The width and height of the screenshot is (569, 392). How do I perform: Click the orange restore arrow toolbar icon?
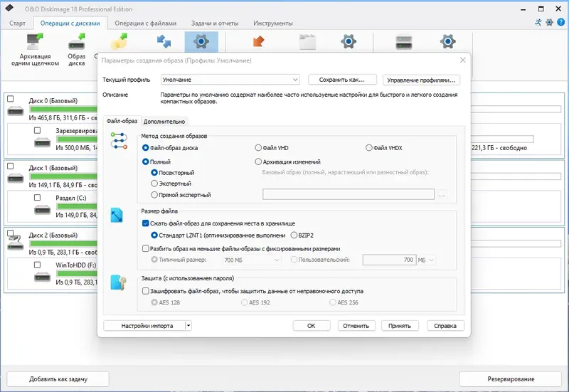pyautogui.click(x=258, y=41)
